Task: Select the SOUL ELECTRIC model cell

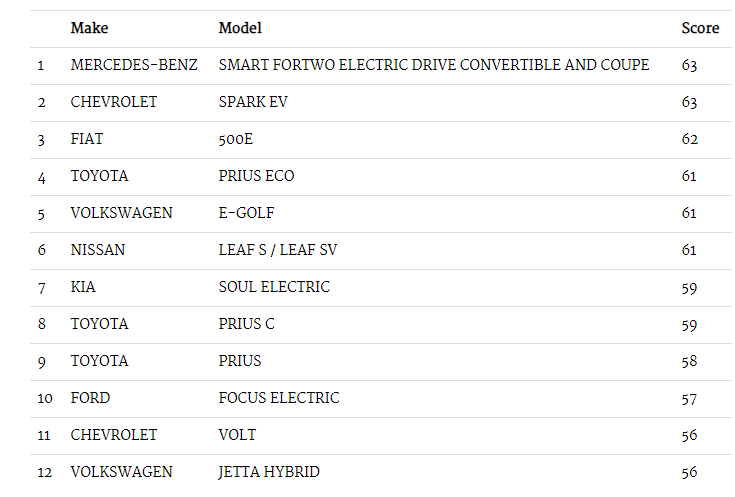Action: click(274, 287)
